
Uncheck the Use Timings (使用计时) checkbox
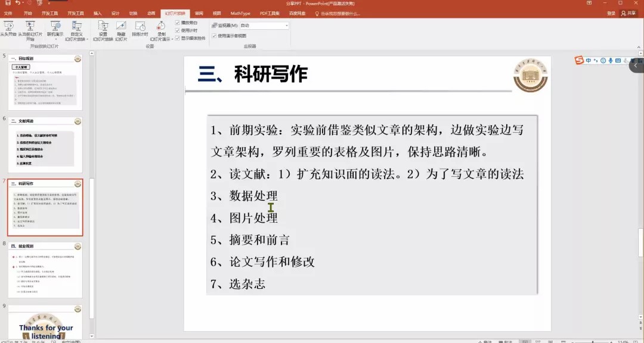pyautogui.click(x=178, y=30)
